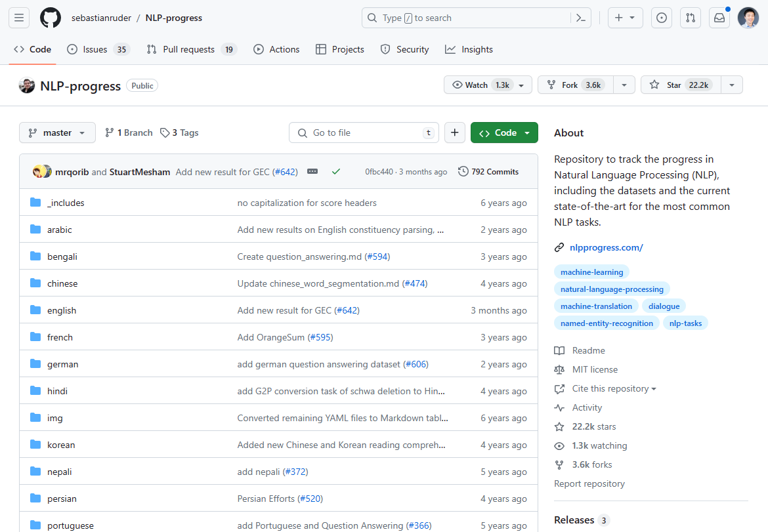768x532 pixels.
Task: Click the plus add file button
Action: (454, 133)
